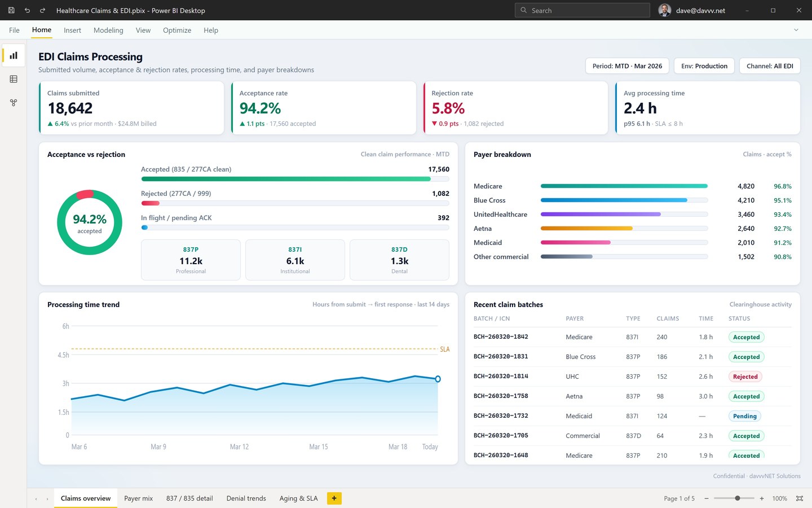Go to next page tabs arrow
The height and width of the screenshot is (508, 812).
(47, 499)
